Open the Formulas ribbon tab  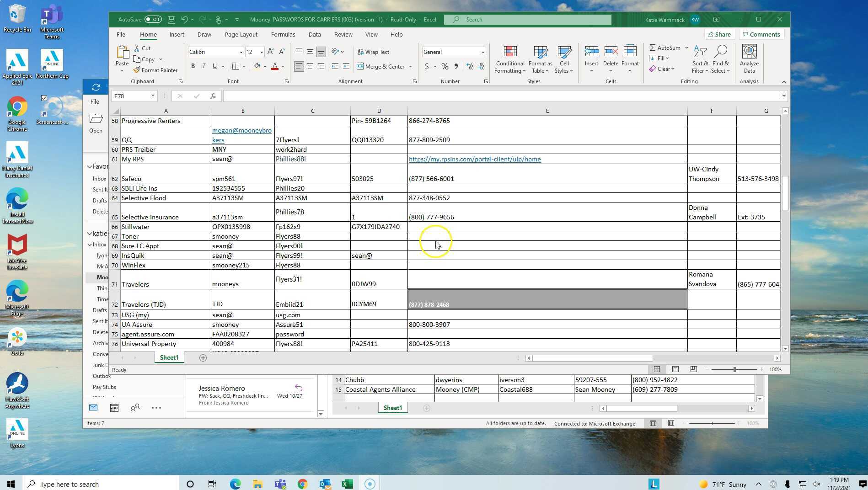[x=283, y=35]
